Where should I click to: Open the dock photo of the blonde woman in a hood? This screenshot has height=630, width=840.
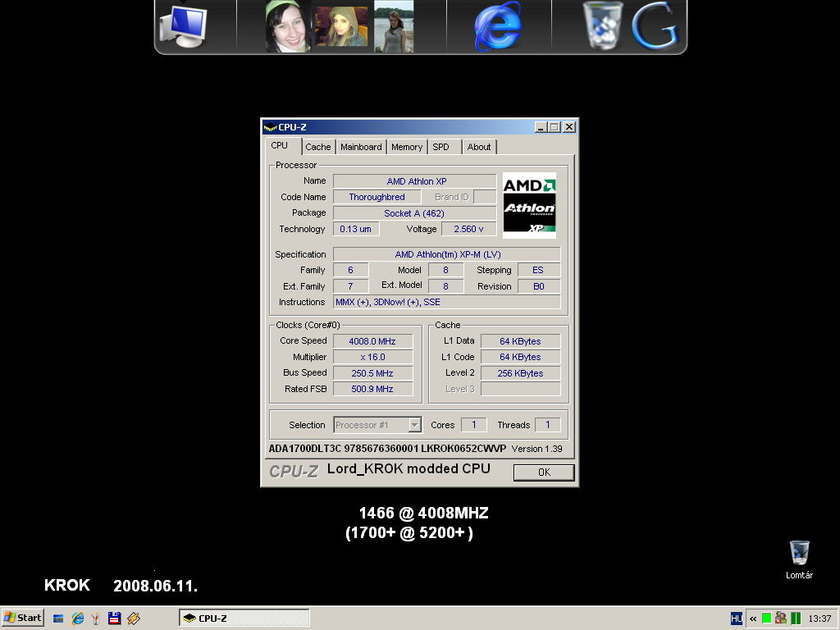click(x=340, y=26)
